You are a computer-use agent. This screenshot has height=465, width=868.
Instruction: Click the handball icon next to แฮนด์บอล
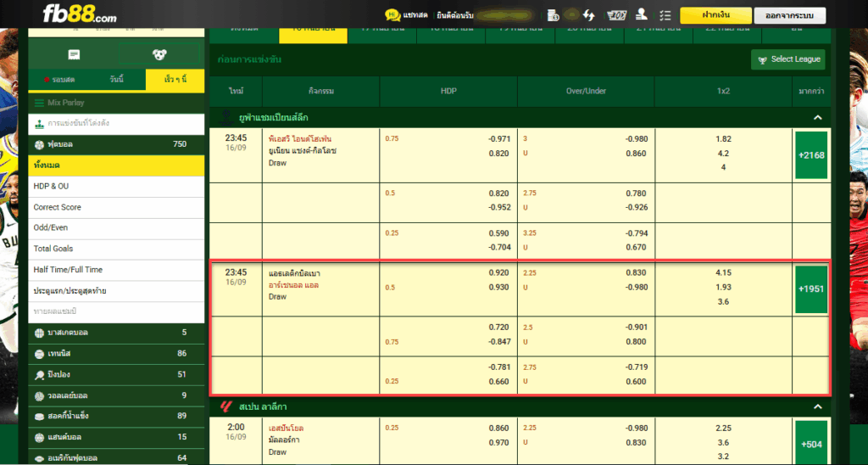pyautogui.click(x=39, y=438)
